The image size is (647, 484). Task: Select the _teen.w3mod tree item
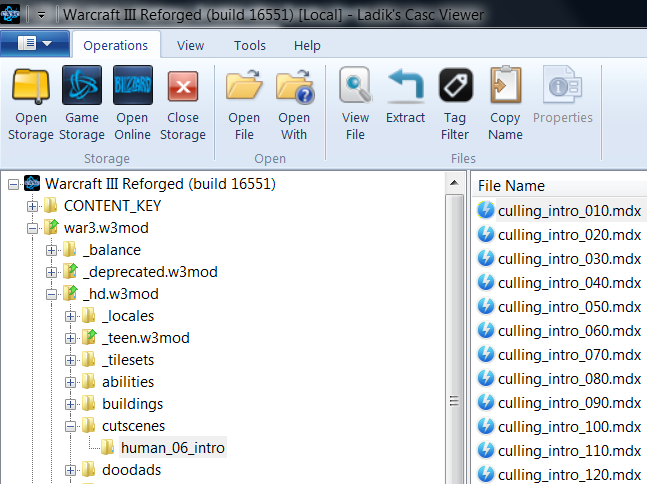tap(146, 338)
